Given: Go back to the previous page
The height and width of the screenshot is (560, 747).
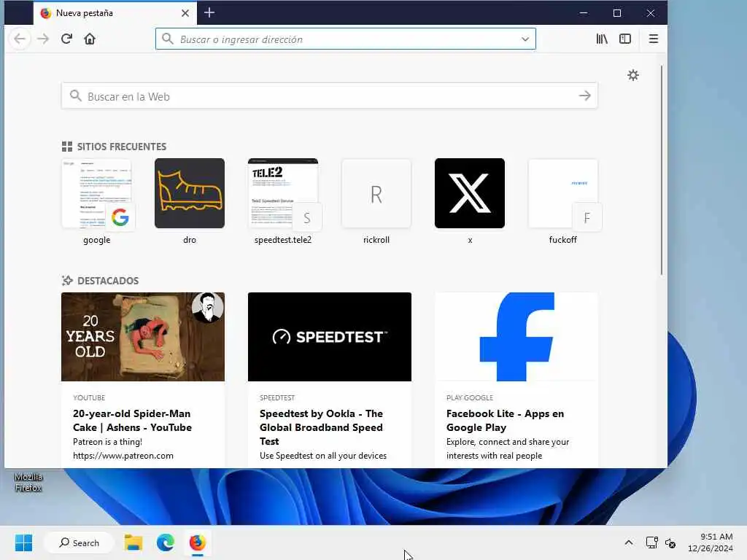Looking at the screenshot, I should click(20, 39).
